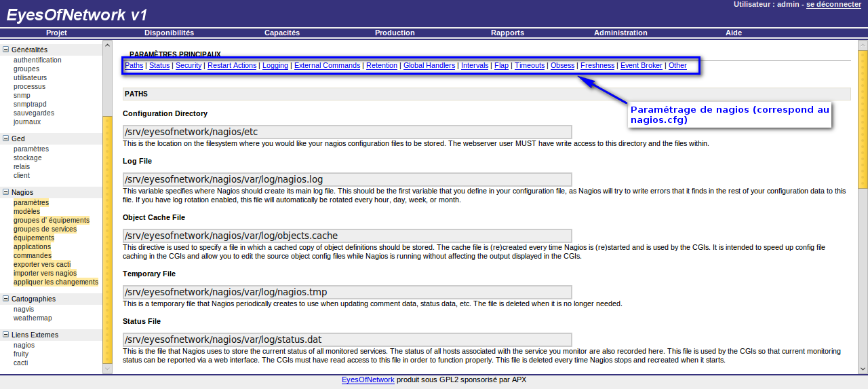The height and width of the screenshot is (389, 868).
Task: Collapse the Généralités sidebar section
Action: coord(6,50)
